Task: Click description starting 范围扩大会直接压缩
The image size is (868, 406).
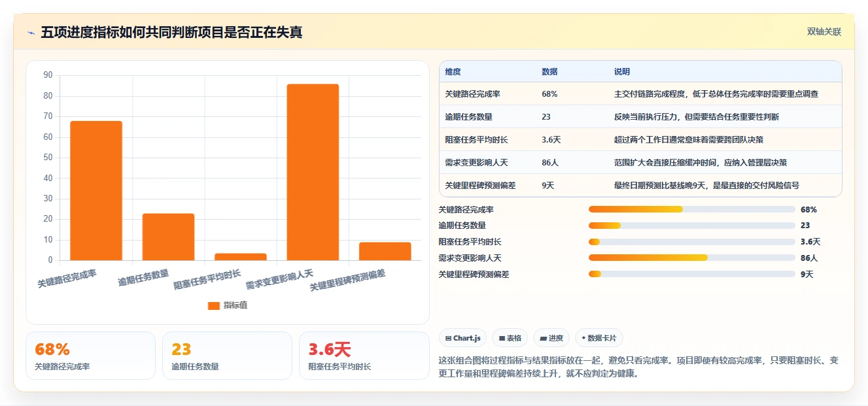Action: (x=701, y=163)
